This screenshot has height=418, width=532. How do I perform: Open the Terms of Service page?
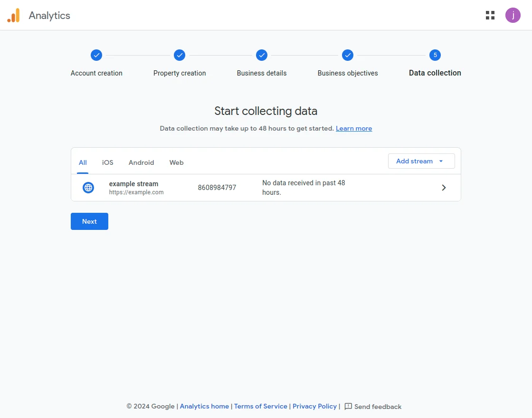coord(260,406)
